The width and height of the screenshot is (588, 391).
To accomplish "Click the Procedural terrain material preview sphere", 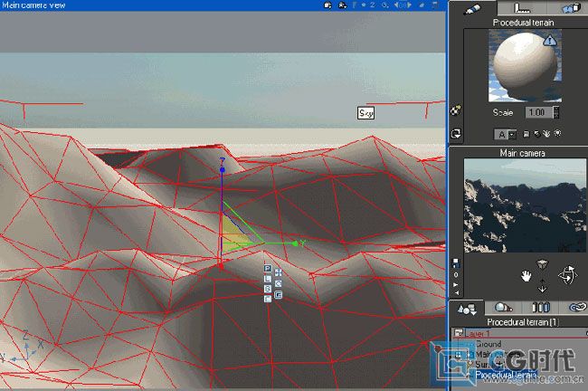I will [x=525, y=65].
